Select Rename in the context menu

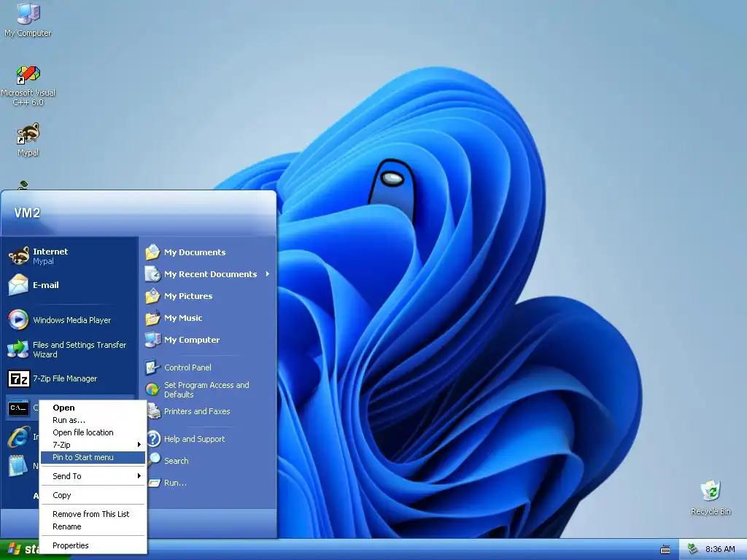(93, 526)
